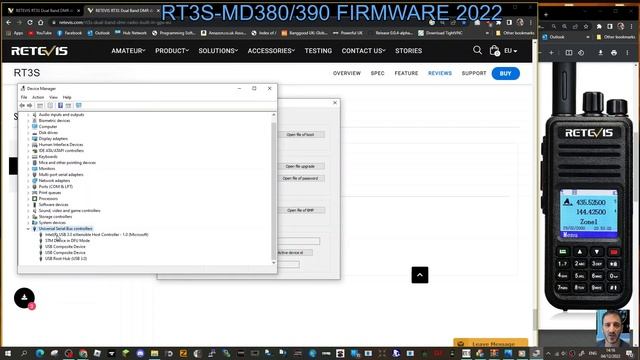Click the Forward arrow in Device Manager toolbar

[x=29, y=105]
